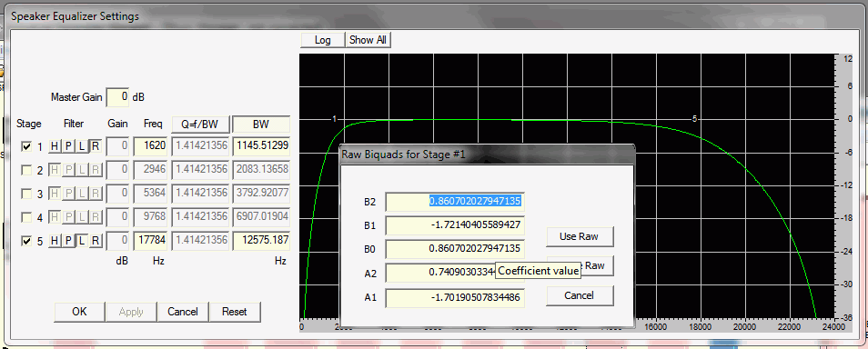
Task: Click the Use Raw button
Action: point(580,236)
